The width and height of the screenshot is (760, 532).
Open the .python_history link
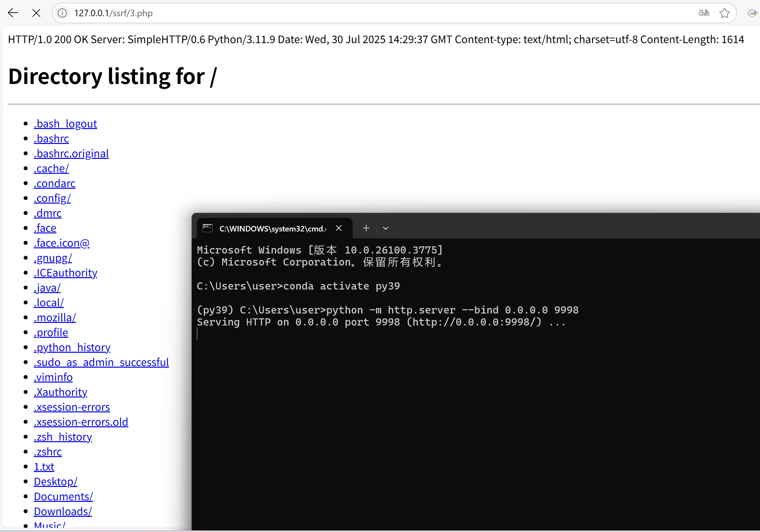tap(72, 347)
